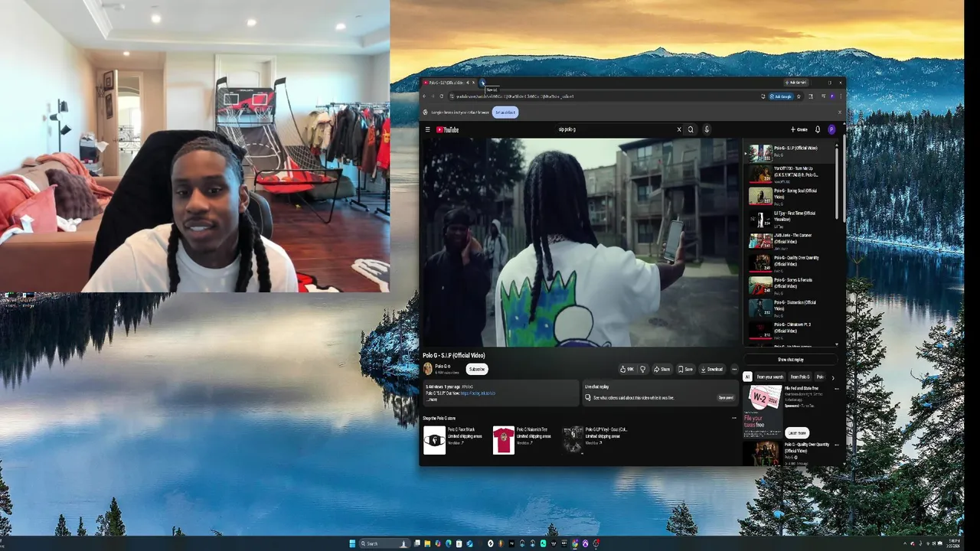This screenshot has height=551, width=980.
Task: Open Lil Tjay - First Time video
Action: tap(789, 220)
